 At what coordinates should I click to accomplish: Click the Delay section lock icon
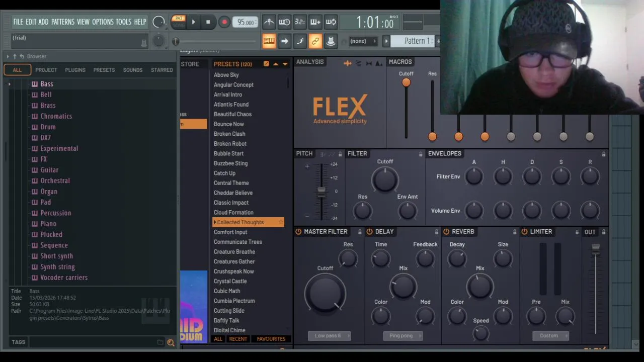click(x=436, y=232)
